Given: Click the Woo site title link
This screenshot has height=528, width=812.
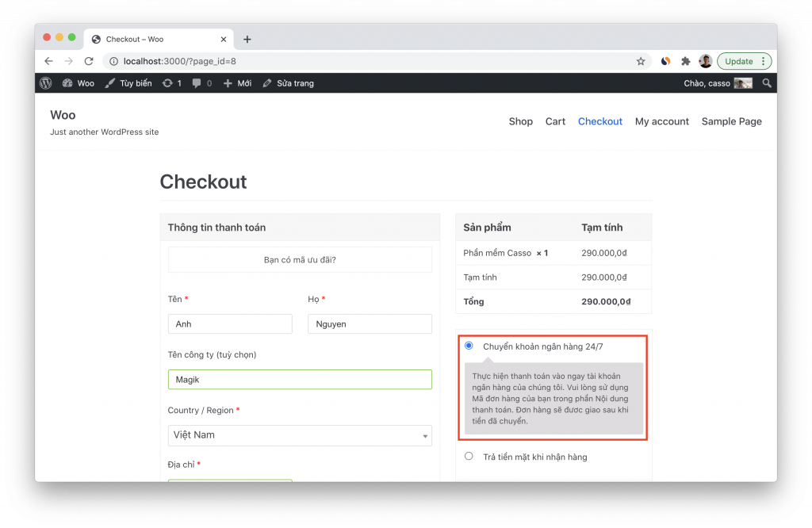Looking at the screenshot, I should [x=63, y=115].
